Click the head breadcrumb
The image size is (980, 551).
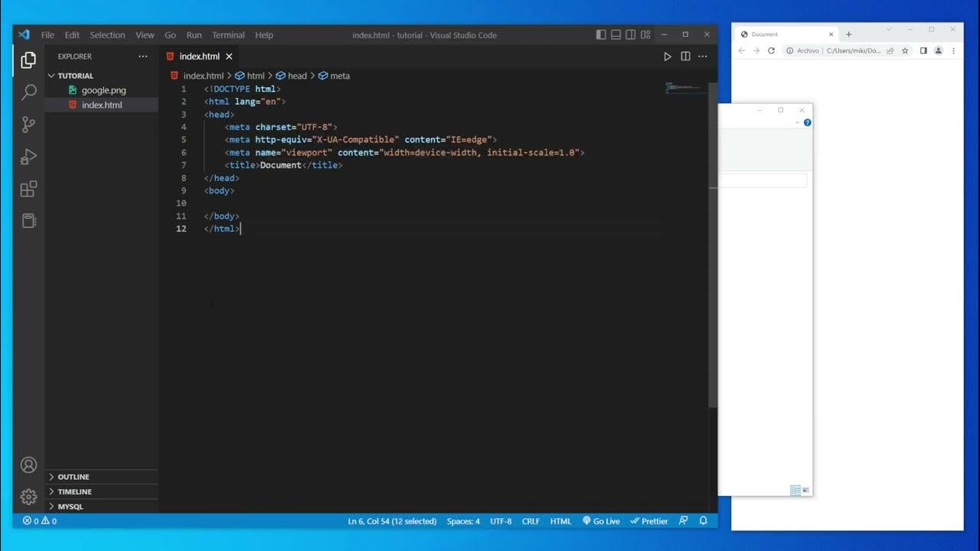click(x=292, y=76)
